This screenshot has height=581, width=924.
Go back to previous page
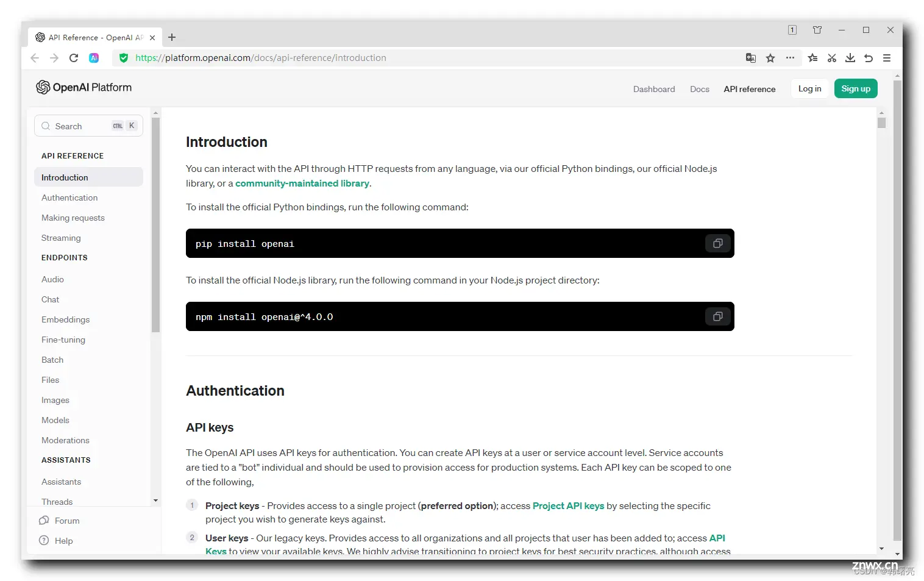pos(35,58)
